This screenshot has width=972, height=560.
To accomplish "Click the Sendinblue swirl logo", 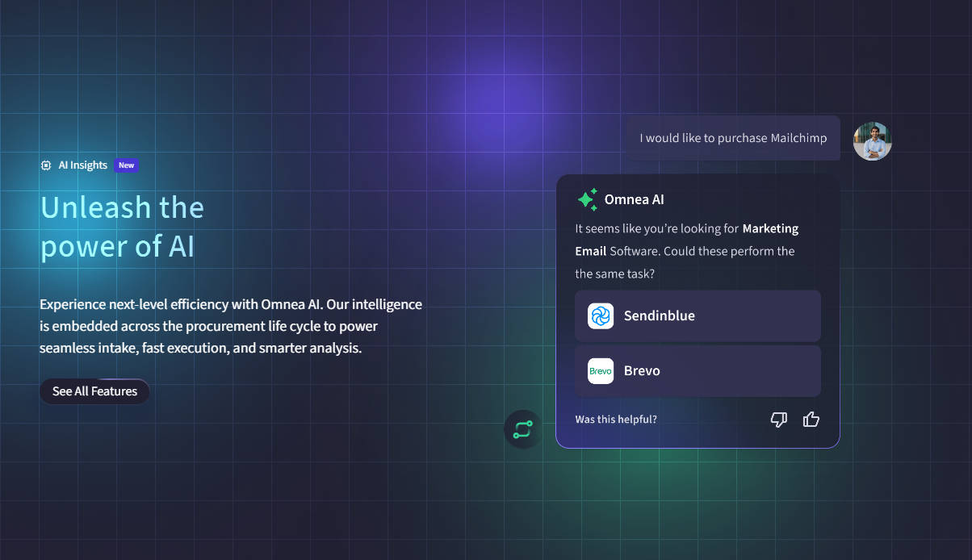I will coord(601,316).
